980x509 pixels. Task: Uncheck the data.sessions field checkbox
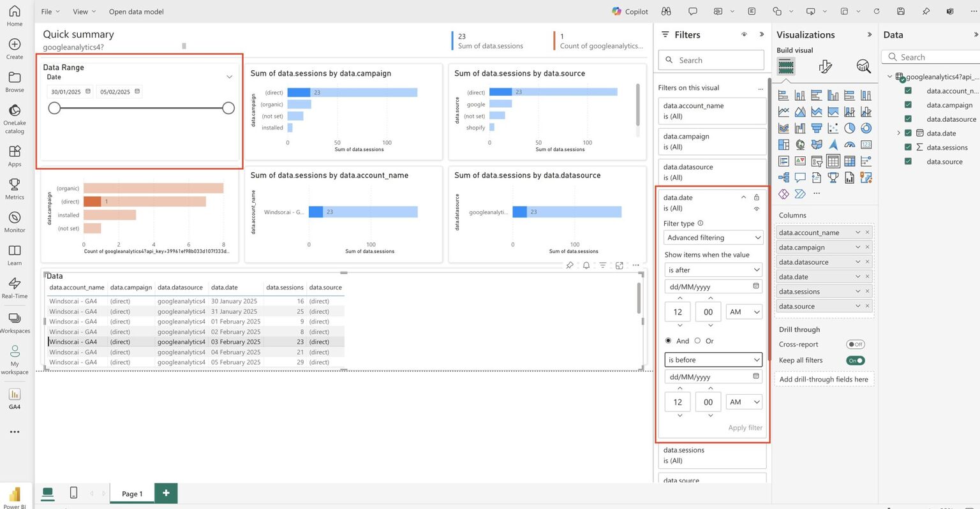tap(908, 147)
